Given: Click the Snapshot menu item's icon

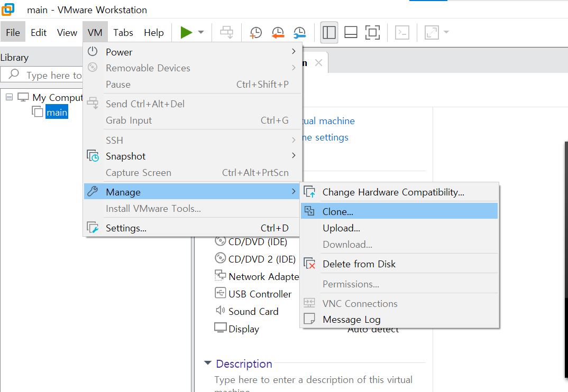Looking at the screenshot, I should click(x=93, y=156).
